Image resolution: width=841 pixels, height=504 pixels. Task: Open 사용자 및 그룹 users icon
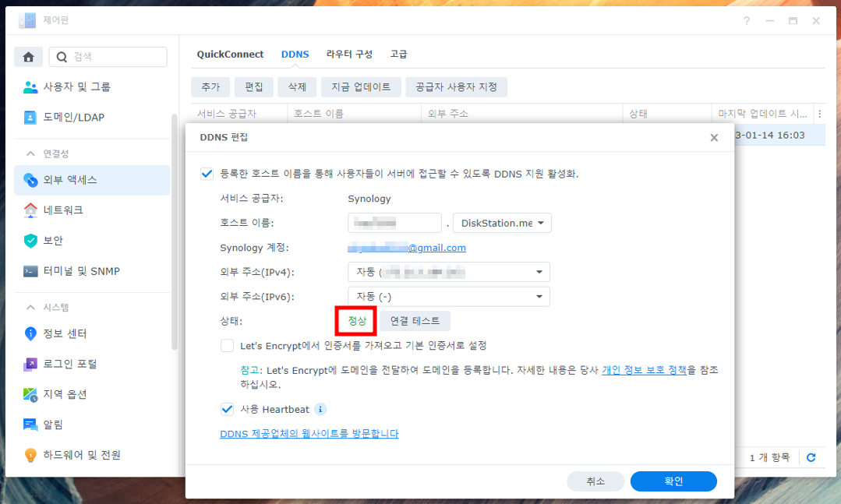coord(30,87)
